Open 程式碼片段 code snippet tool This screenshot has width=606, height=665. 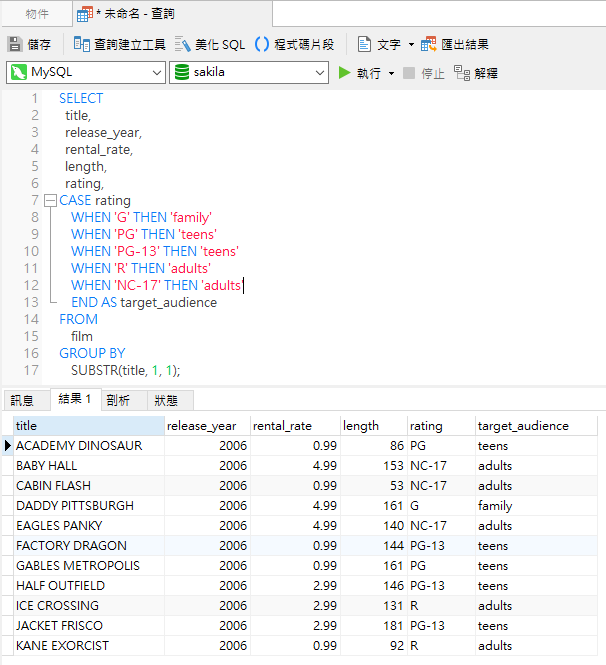click(x=262, y=44)
